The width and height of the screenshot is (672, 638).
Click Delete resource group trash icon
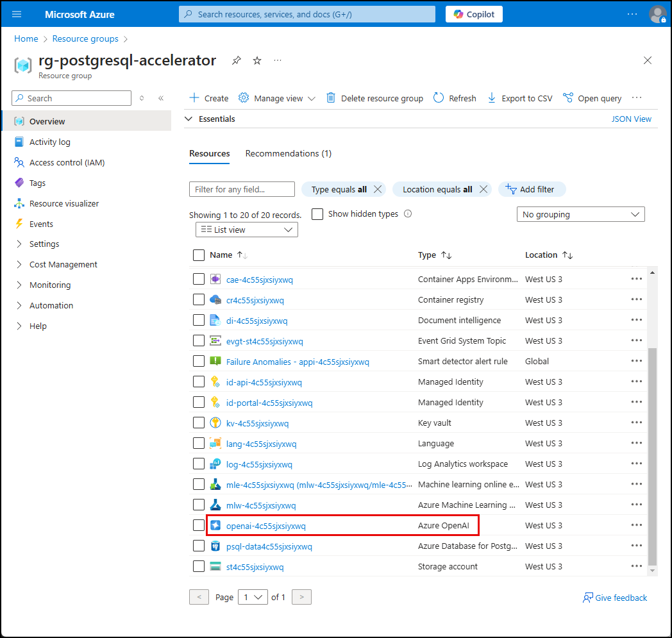[331, 98]
